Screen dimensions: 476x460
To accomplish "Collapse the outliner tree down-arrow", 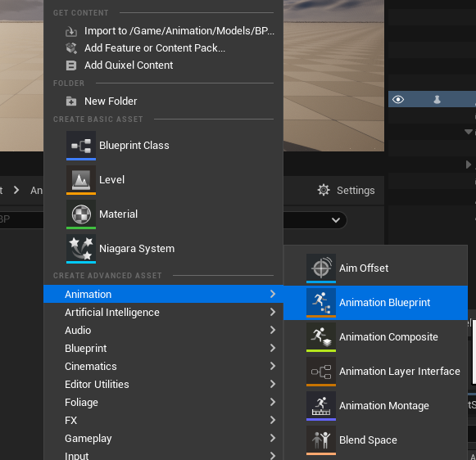I will click(469, 132).
